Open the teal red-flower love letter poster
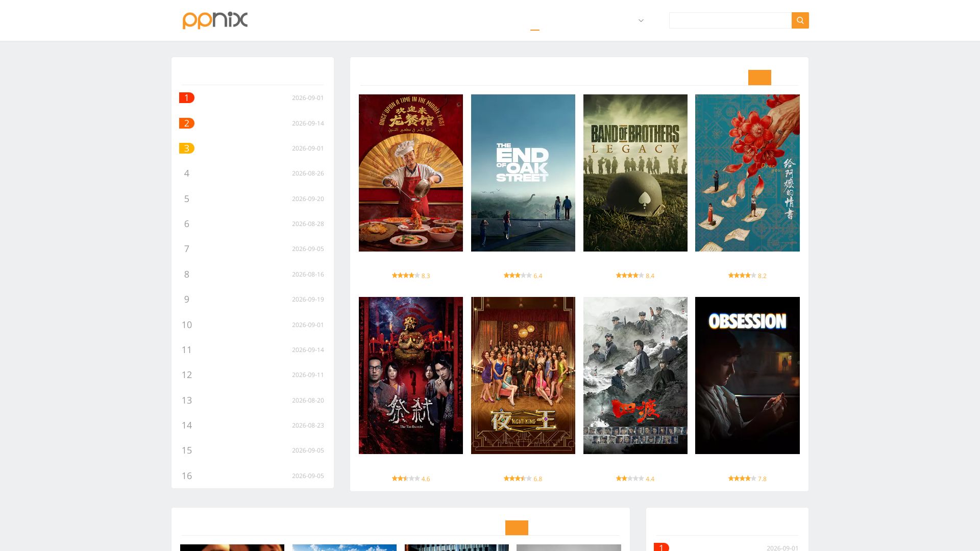 pyautogui.click(x=747, y=173)
